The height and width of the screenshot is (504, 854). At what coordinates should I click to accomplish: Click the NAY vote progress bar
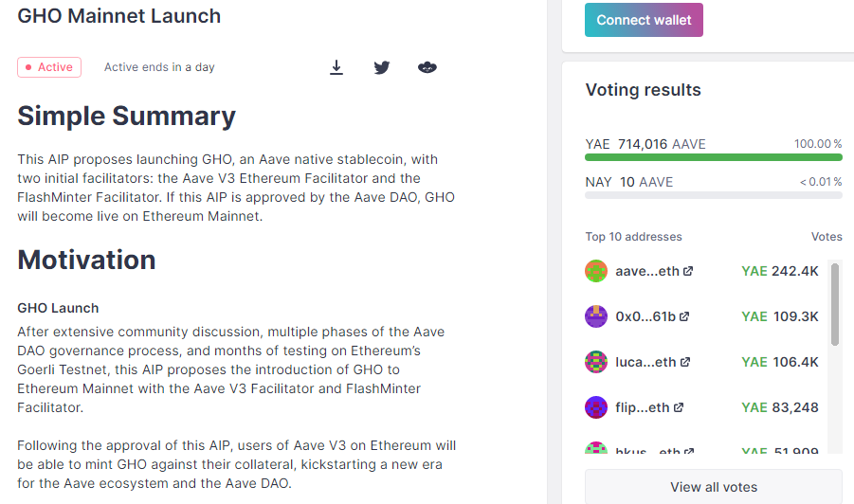click(x=714, y=195)
